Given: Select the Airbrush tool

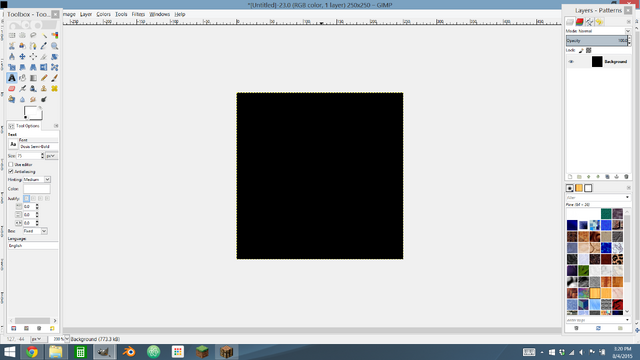Looking at the screenshot, I should 22,88.
